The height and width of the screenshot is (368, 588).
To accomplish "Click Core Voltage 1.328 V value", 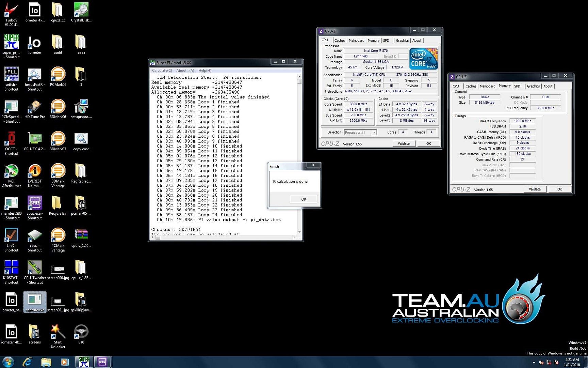I will 397,67.
